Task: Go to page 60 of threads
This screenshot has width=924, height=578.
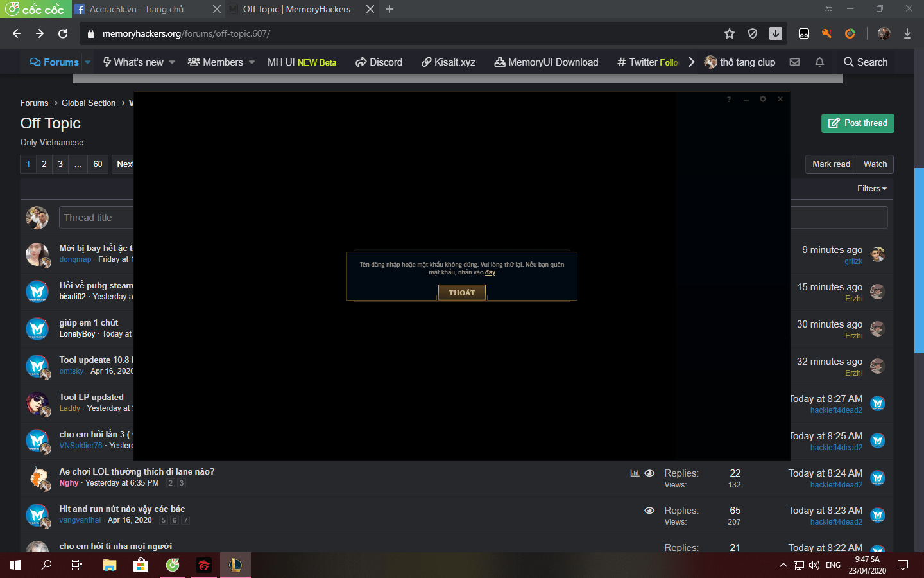Action: [98, 164]
